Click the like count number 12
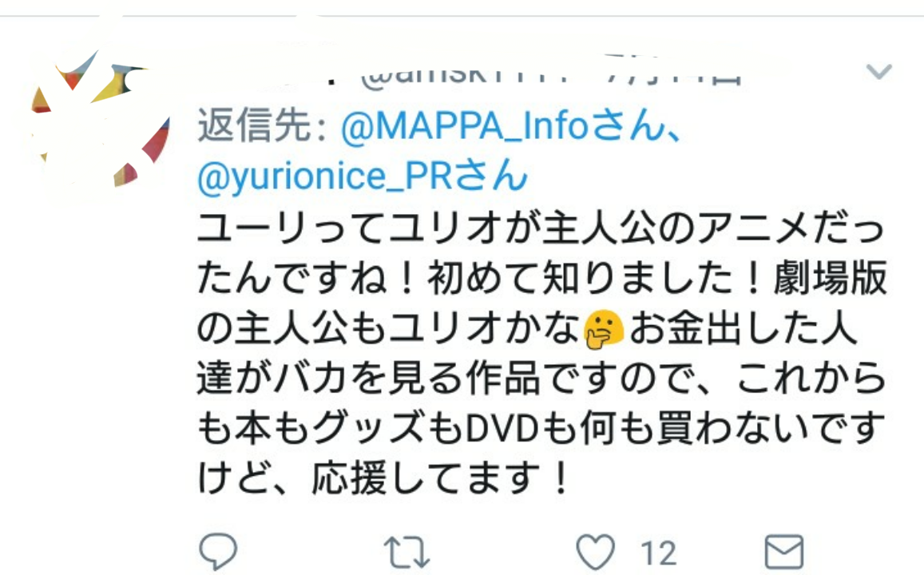 tap(658, 553)
